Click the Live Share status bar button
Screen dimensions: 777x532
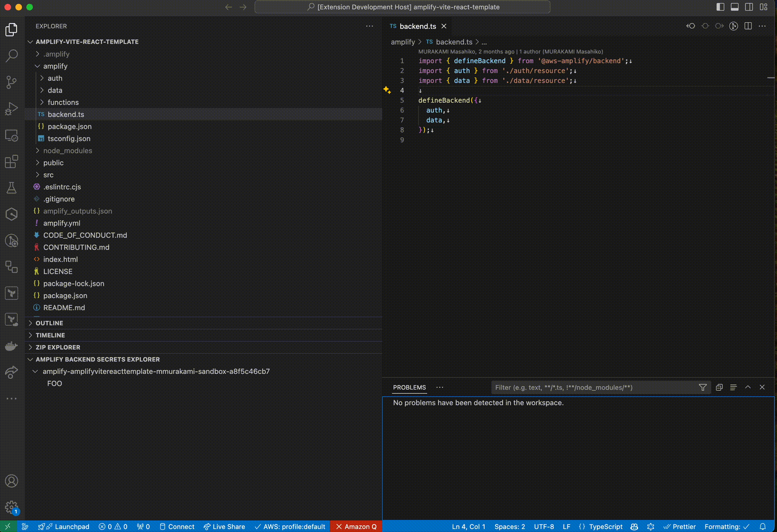pyautogui.click(x=224, y=527)
